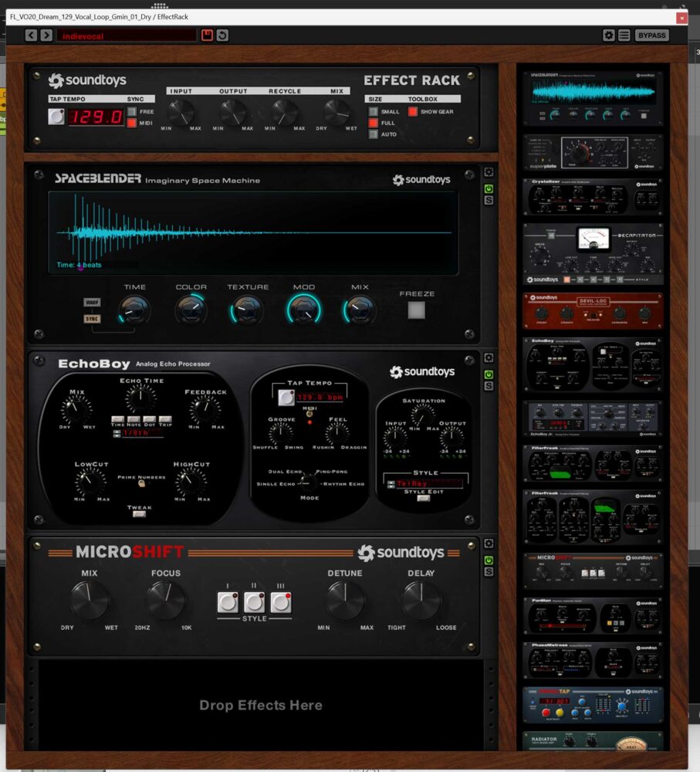Select the EchoBoy TRIP mode button
The image size is (700, 772).
pos(165,419)
